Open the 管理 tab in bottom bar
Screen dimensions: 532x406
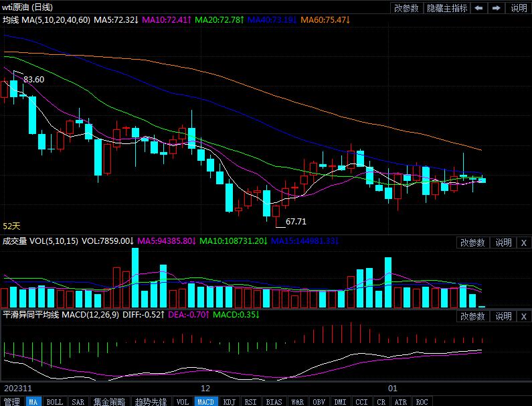(x=12, y=401)
